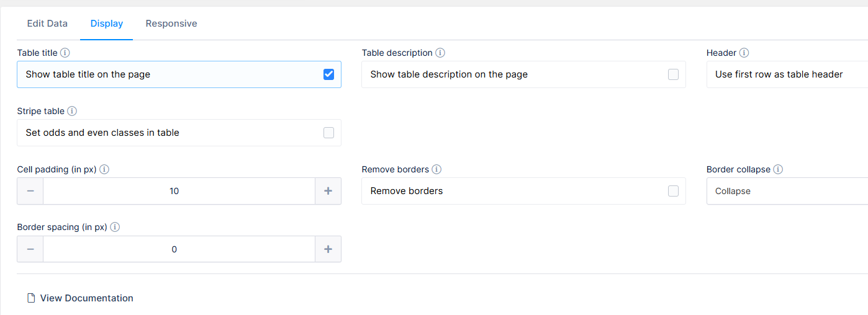
Task: Enable Show table description on the page
Action: [674, 74]
